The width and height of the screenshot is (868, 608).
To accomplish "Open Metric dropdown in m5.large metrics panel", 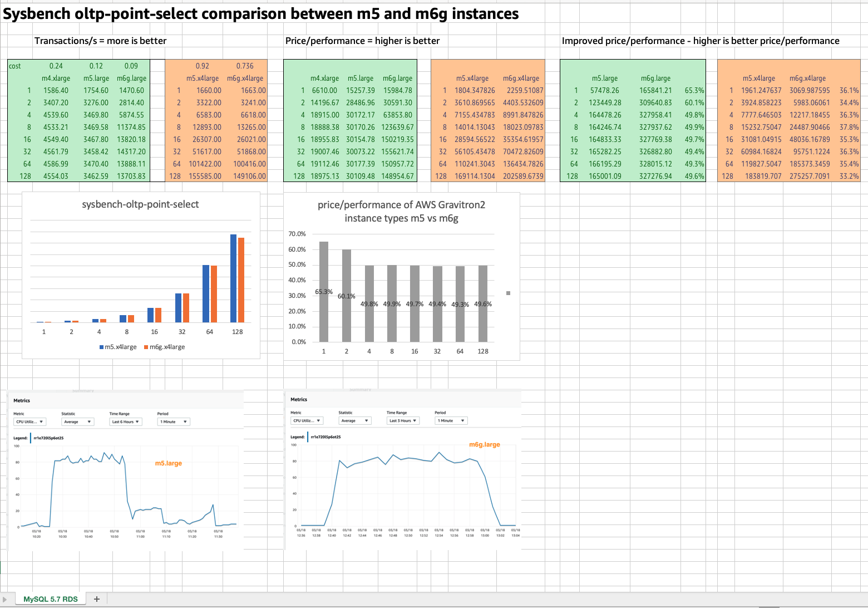I will [29, 421].
